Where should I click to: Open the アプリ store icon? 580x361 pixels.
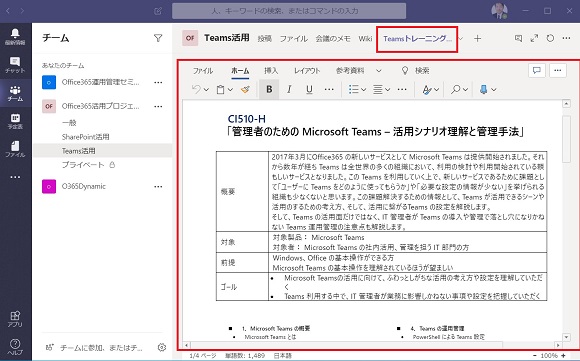[x=15, y=318]
